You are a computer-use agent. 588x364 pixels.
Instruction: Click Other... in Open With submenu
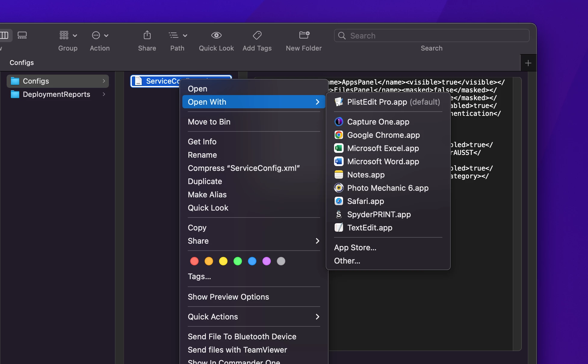pos(347,261)
